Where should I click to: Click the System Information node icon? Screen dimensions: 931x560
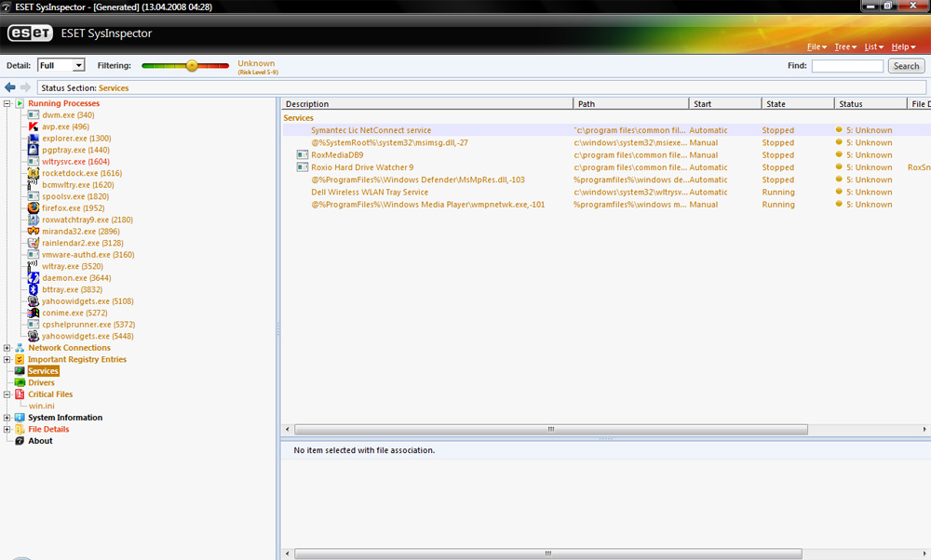[20, 418]
